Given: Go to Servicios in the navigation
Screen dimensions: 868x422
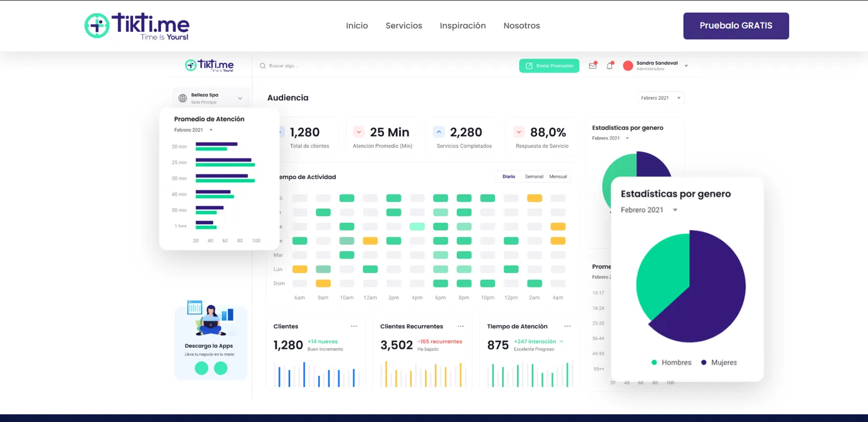Looking at the screenshot, I should pyautogui.click(x=404, y=26).
